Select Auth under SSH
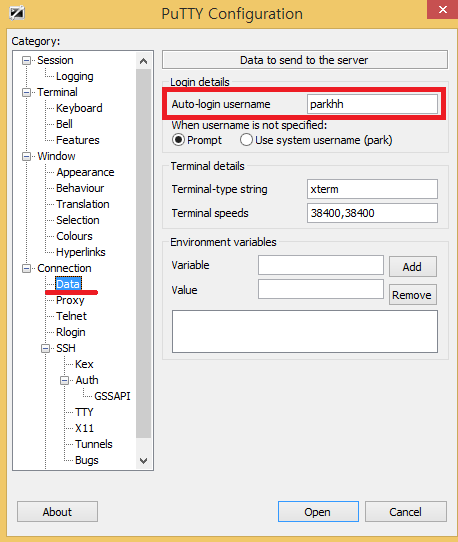This screenshot has height=542, width=458. pos(87,380)
